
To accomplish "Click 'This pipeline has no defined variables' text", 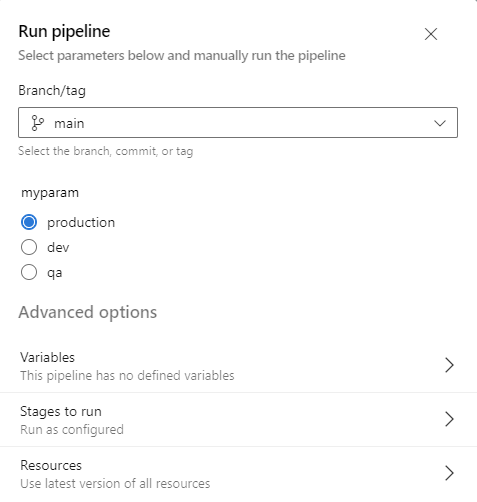I will [x=127, y=376].
